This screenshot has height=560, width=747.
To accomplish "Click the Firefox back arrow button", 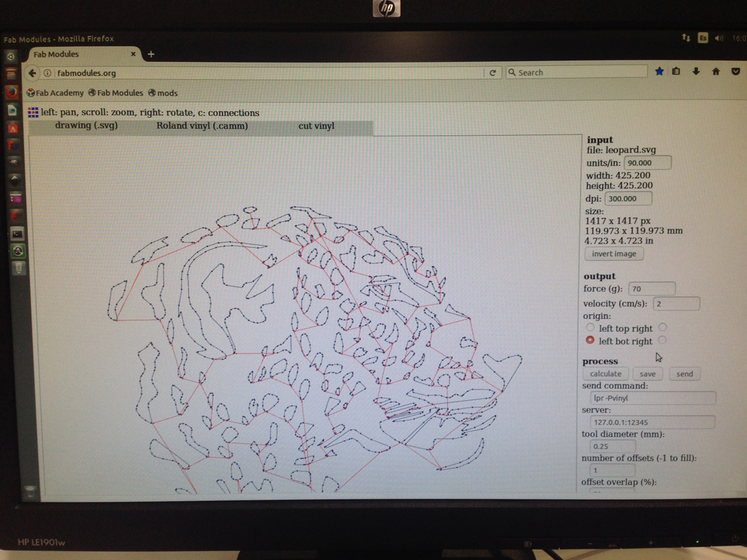I will tap(32, 73).
